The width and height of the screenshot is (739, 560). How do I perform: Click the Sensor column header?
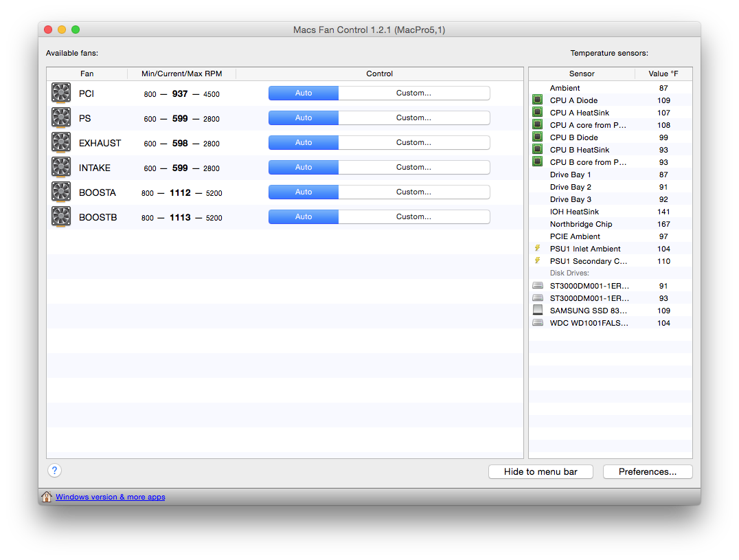pos(582,74)
